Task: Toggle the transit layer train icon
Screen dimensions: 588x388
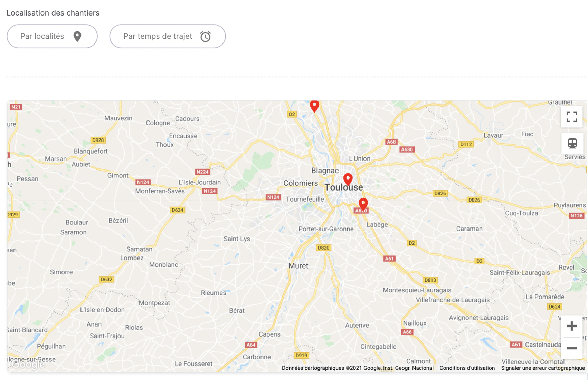Action: click(x=572, y=143)
